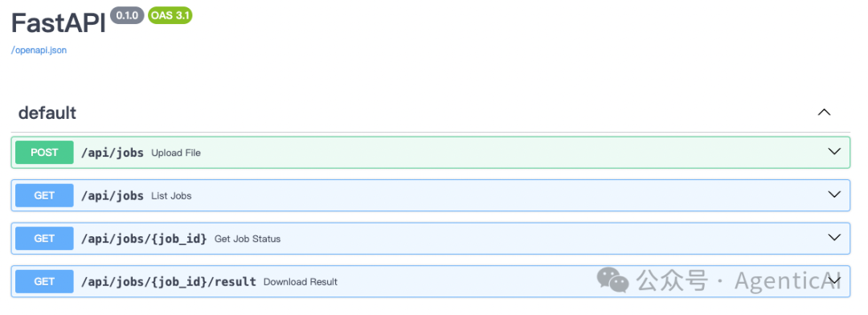Click the /api/jobs path in List Jobs row

pos(113,195)
